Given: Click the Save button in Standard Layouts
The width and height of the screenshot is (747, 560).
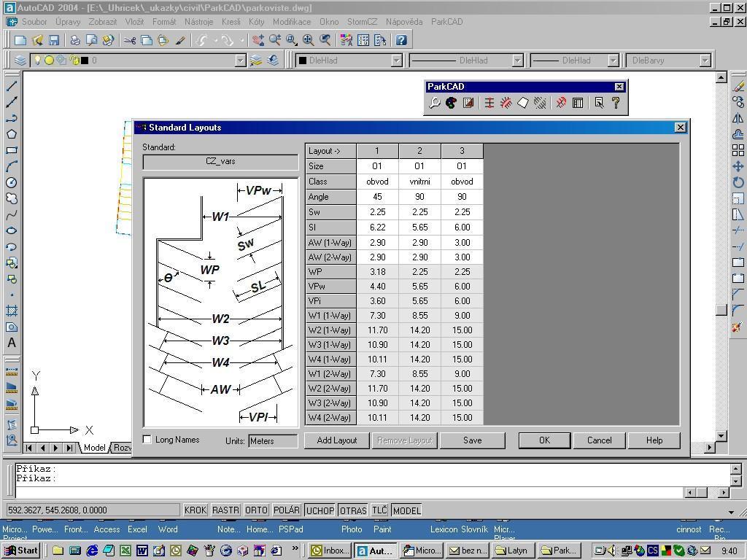Looking at the screenshot, I should pos(473,440).
